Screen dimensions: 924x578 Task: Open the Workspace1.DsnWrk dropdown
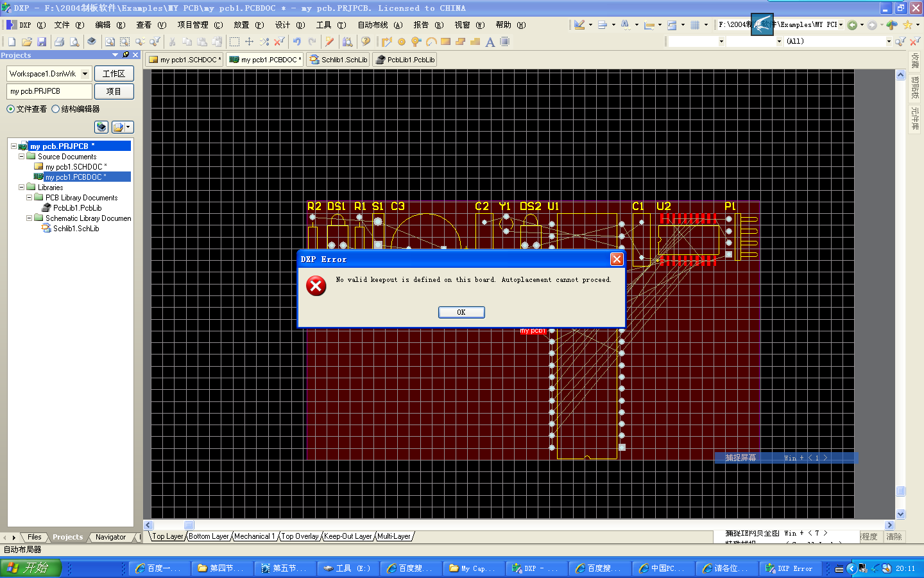[85, 74]
